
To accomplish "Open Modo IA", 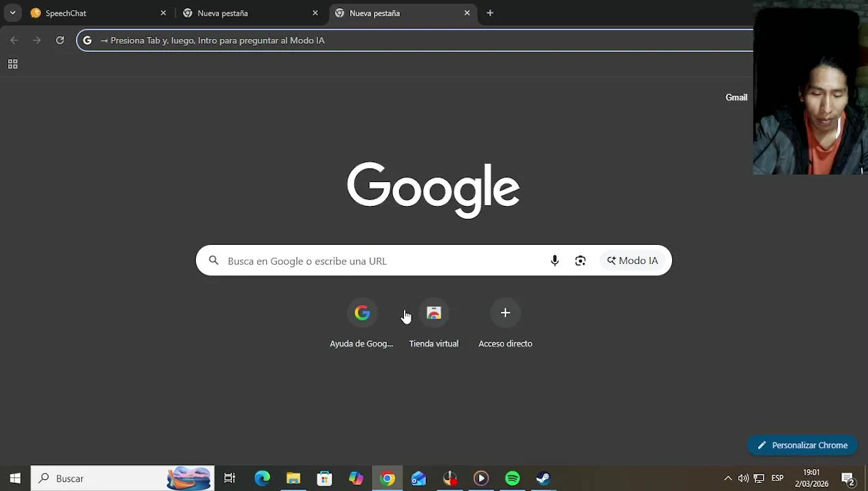I will pos(633,261).
